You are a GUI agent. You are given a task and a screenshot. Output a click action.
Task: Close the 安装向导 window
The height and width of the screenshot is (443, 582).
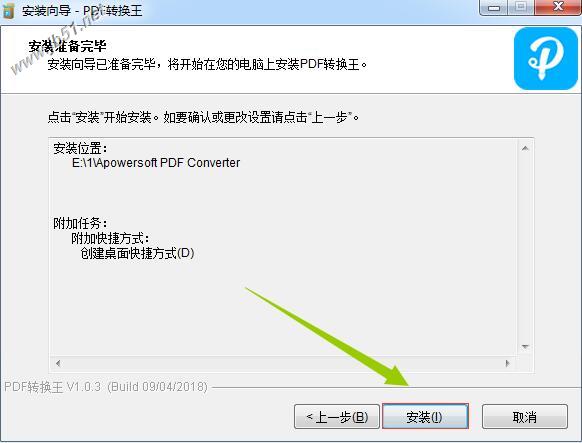[558, 7]
